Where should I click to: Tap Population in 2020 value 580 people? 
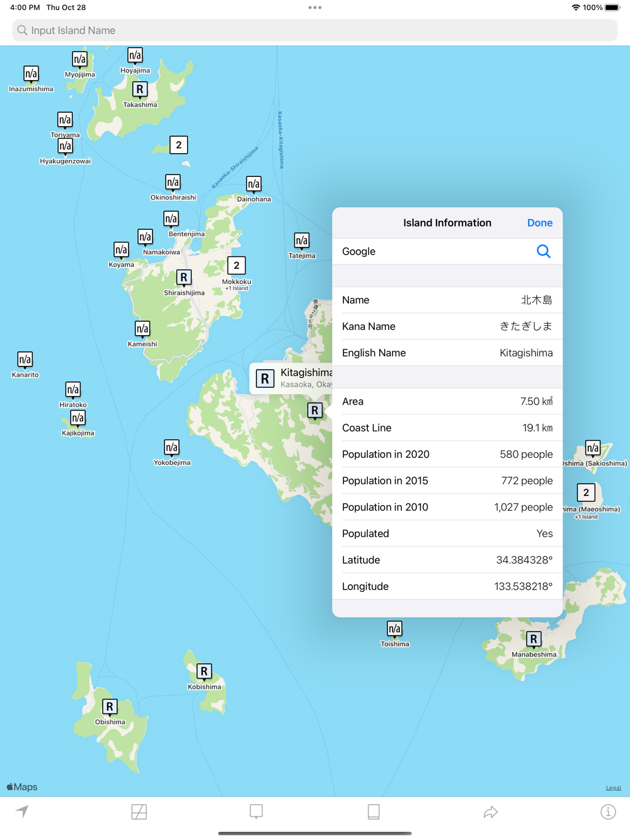(526, 454)
